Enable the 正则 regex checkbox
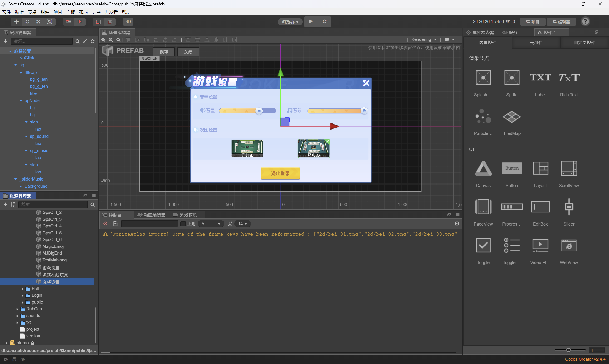609x364 pixels. [183, 224]
